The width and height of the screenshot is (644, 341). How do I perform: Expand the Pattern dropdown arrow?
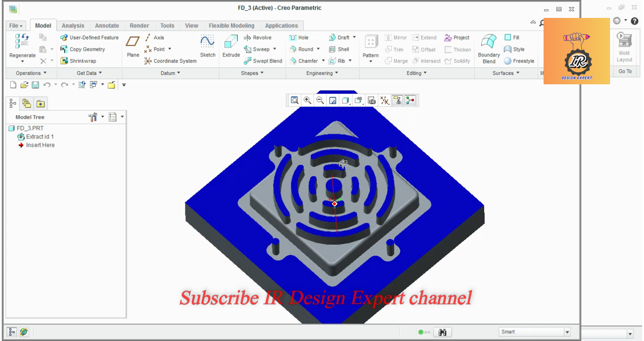point(371,62)
